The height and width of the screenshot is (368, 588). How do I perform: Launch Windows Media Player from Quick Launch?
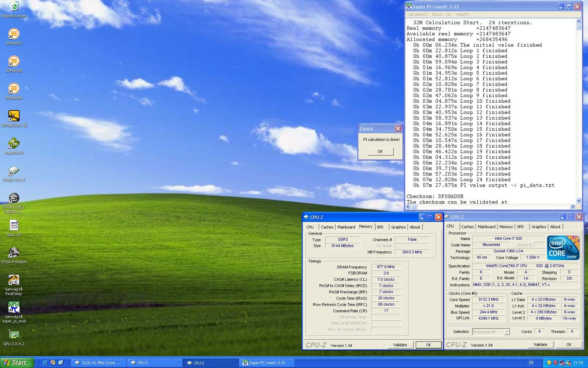[53, 363]
